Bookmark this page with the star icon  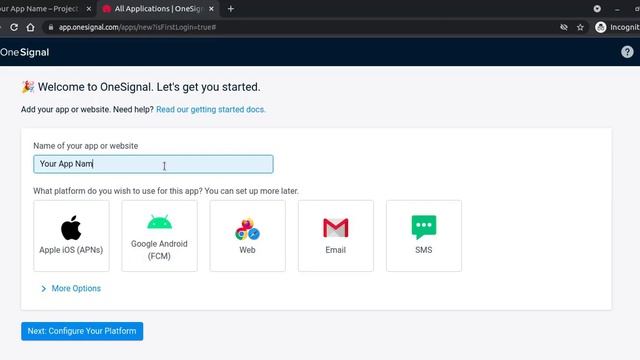tap(580, 27)
